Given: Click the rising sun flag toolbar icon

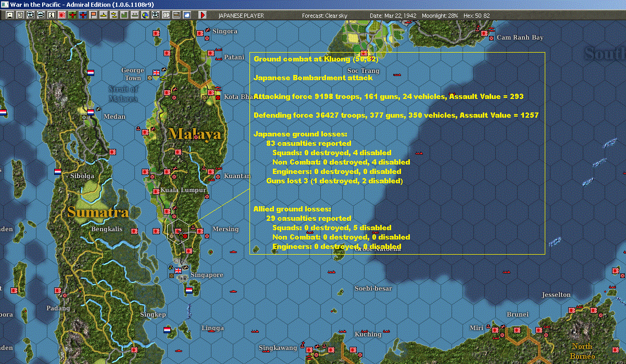Looking at the screenshot, I should (x=62, y=15).
